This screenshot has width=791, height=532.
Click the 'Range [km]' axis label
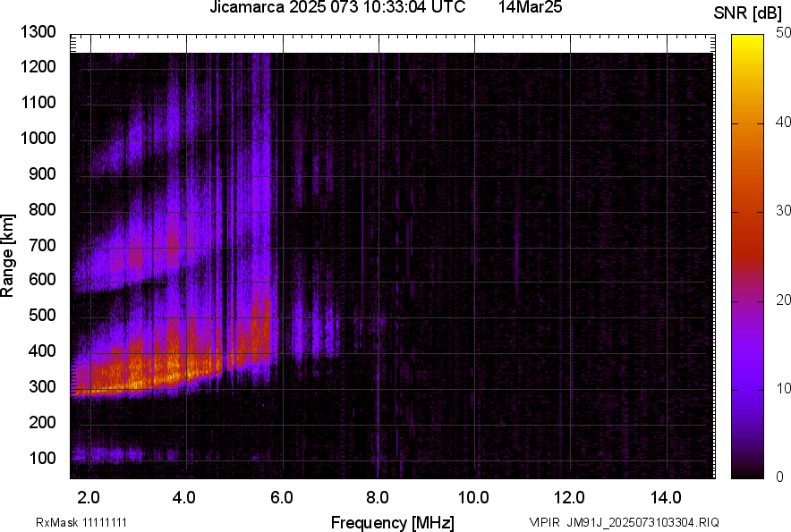[x=7, y=256]
